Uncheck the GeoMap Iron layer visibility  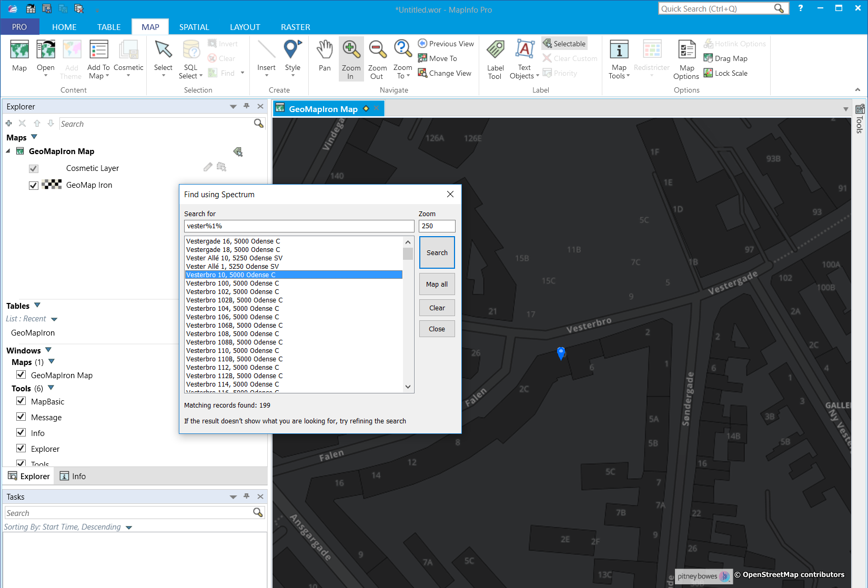[34, 185]
